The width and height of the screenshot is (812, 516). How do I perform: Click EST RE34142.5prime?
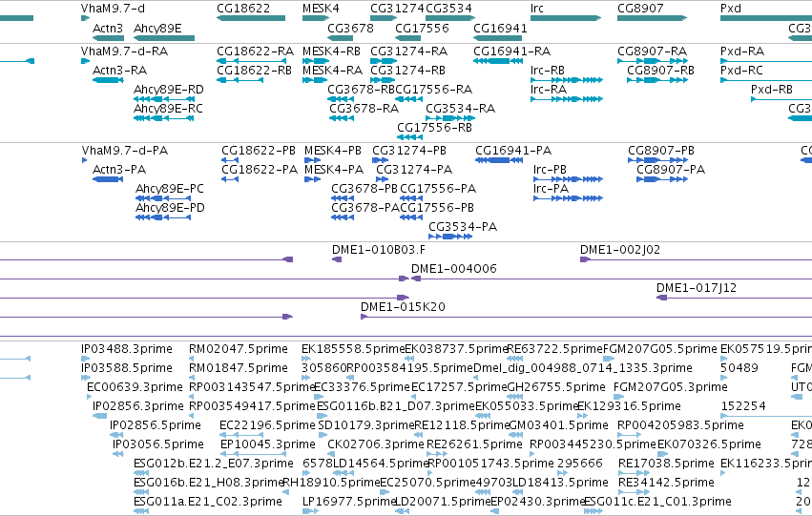634,493
